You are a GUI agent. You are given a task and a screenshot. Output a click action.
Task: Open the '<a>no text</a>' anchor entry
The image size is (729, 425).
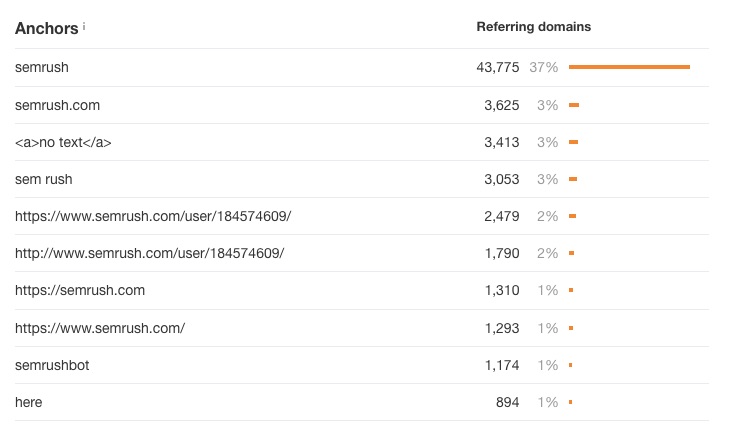pos(63,142)
